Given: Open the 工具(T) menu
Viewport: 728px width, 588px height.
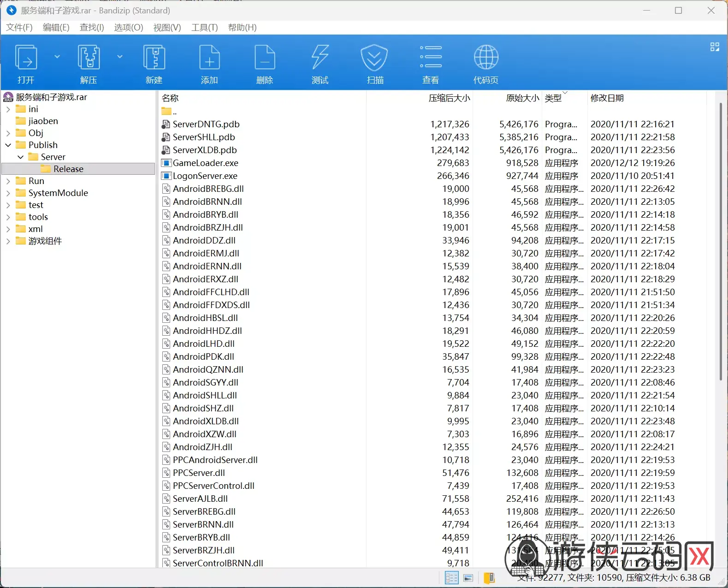Looking at the screenshot, I should click(x=205, y=28).
